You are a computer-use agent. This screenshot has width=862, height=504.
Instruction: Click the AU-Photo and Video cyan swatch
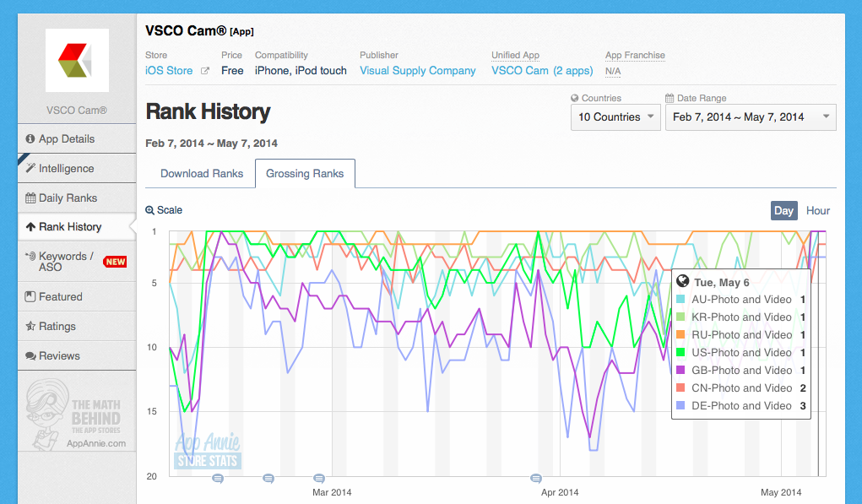tap(680, 300)
